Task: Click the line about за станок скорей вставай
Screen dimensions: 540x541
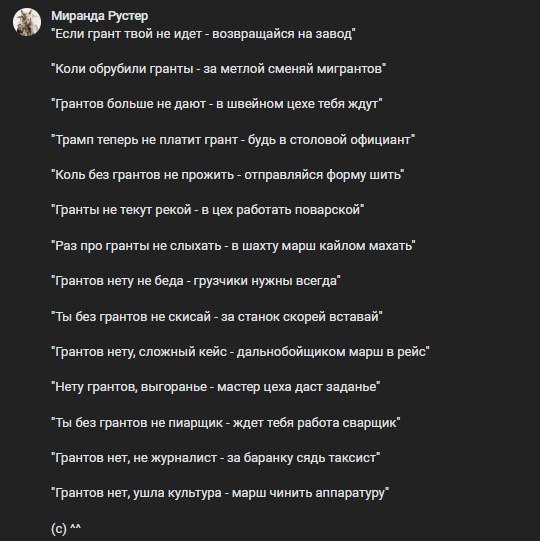Action: click(217, 316)
